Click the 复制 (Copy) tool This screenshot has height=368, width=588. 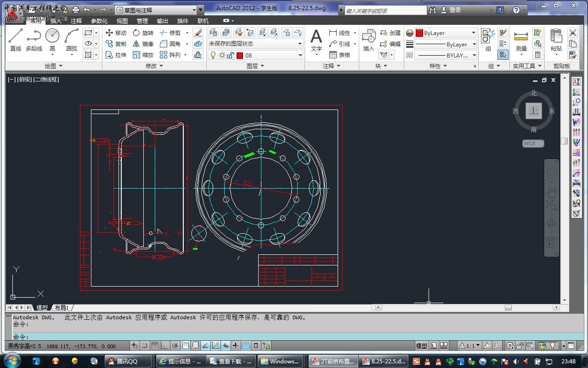point(116,44)
